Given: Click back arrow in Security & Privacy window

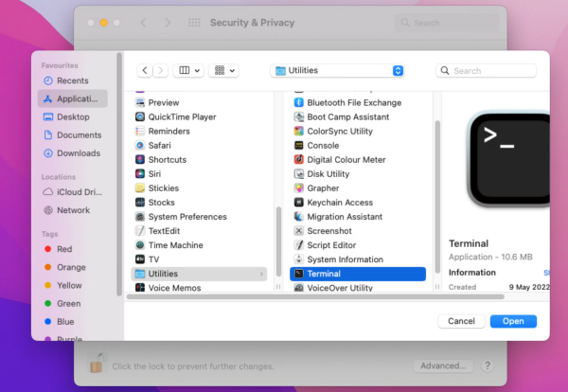Looking at the screenshot, I should coord(144,23).
